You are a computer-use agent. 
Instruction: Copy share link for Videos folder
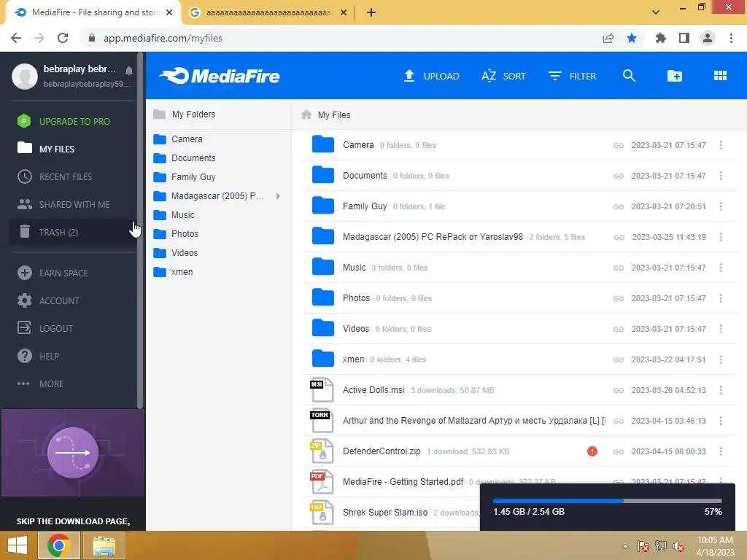(x=619, y=329)
